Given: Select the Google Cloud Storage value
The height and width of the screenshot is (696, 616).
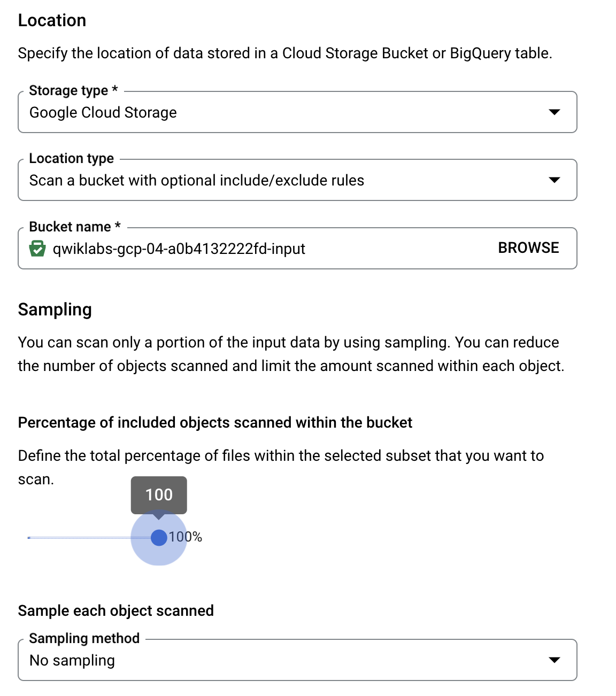Looking at the screenshot, I should pos(103,112).
